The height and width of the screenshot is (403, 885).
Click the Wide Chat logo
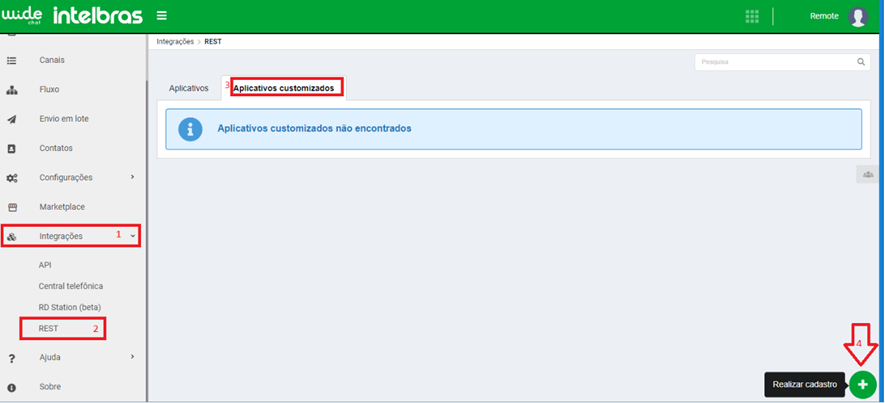[22, 16]
